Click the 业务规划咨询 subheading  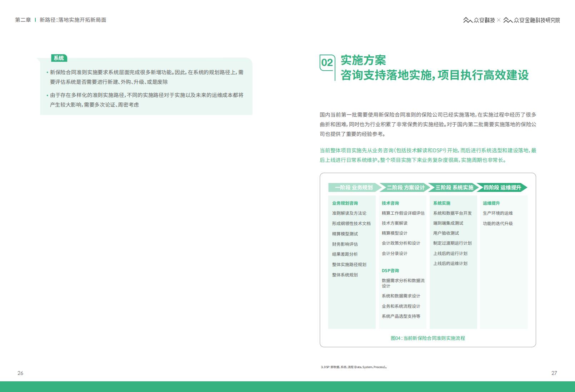[345, 203]
